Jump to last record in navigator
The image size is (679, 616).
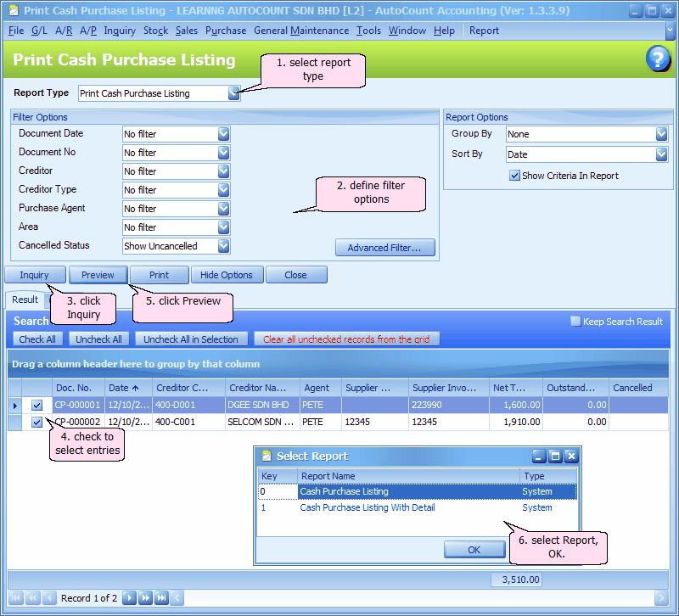[x=161, y=598]
